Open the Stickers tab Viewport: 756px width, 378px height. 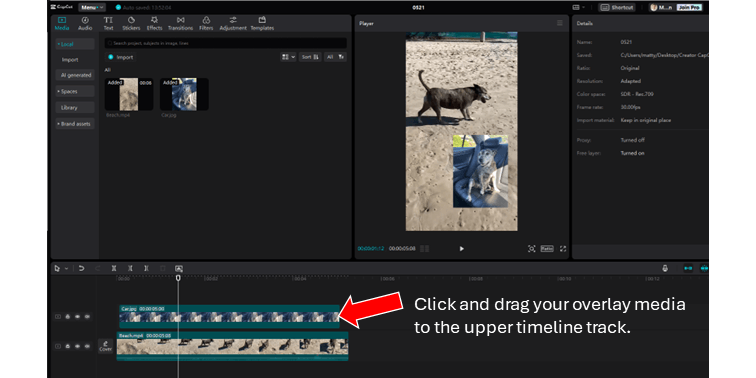131,24
